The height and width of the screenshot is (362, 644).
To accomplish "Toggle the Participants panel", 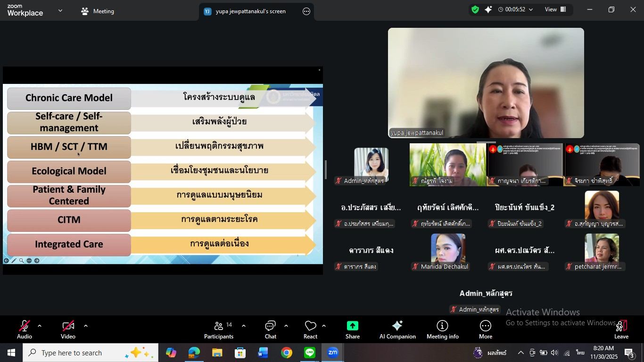I will pyautogui.click(x=218, y=329).
